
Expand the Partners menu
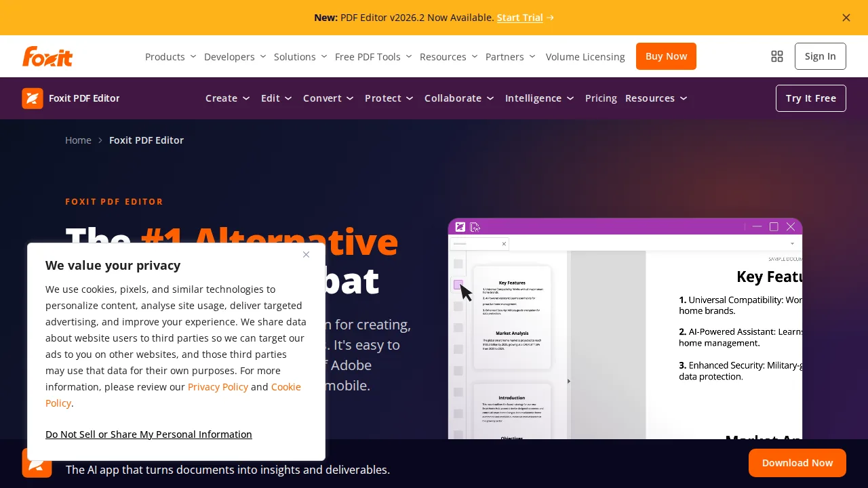511,56
